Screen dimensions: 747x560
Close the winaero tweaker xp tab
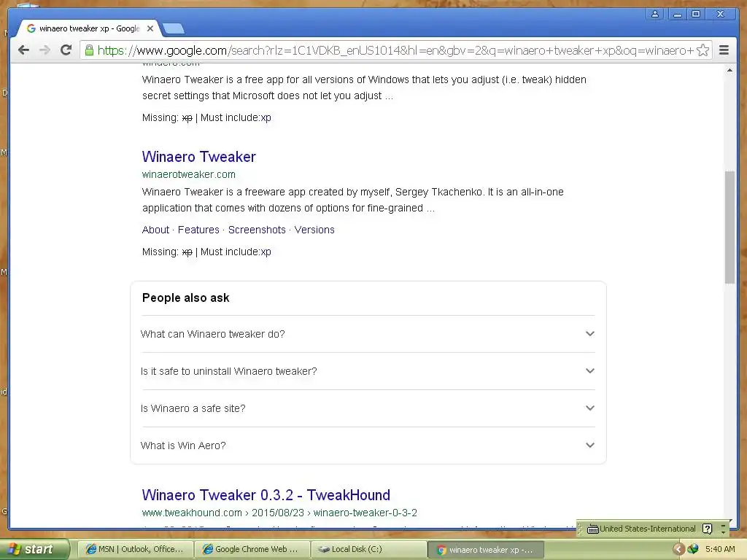point(150,28)
